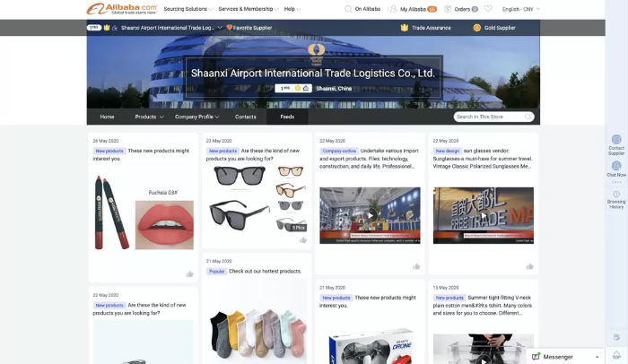Viewport: 628px width, 364px height.
Task: Play the Company outline showroom video
Action: coord(370,215)
